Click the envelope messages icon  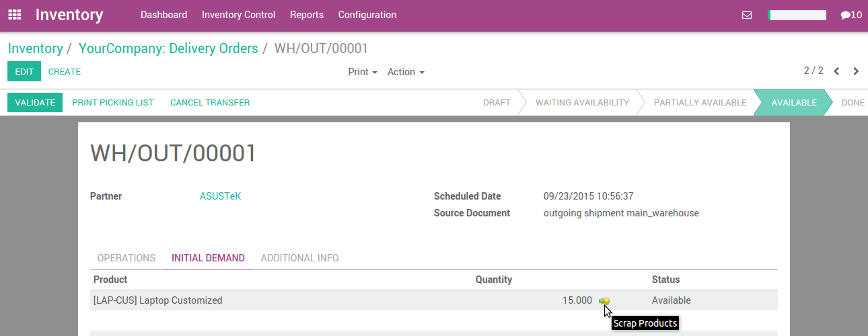click(747, 15)
